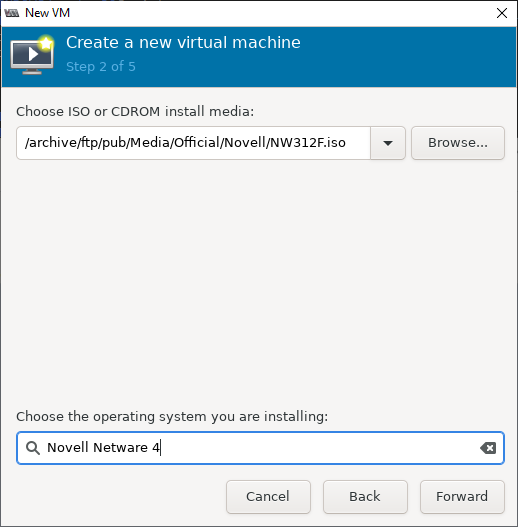Viewport: 518px width, 527px height.
Task: Click the 'Choose the operating system' label
Action: point(172,416)
